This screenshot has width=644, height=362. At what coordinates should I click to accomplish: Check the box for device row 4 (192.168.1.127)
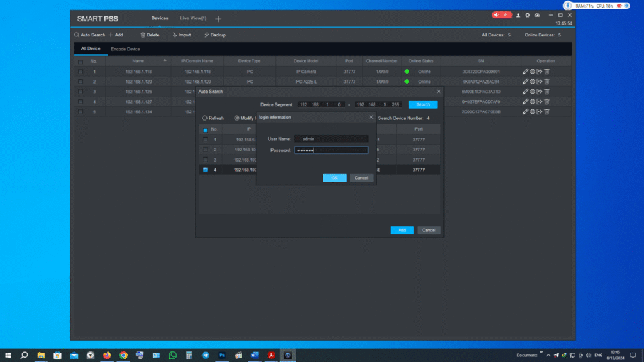point(80,102)
